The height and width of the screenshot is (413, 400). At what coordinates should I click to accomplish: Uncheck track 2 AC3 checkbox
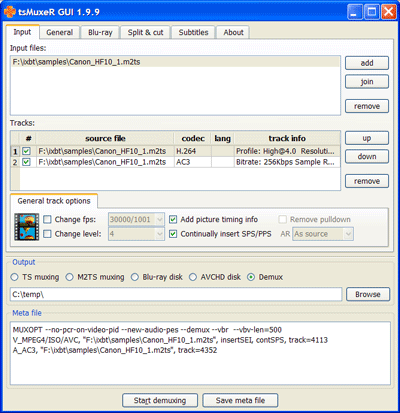26,162
